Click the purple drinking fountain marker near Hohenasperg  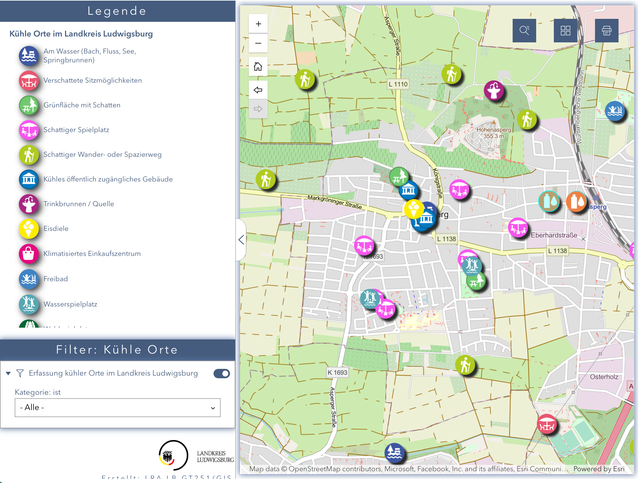494,91
